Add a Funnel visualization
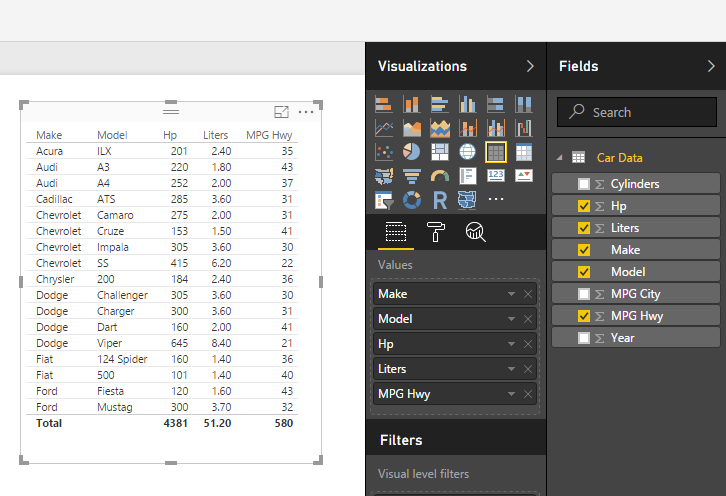This screenshot has width=726, height=496. 412,176
